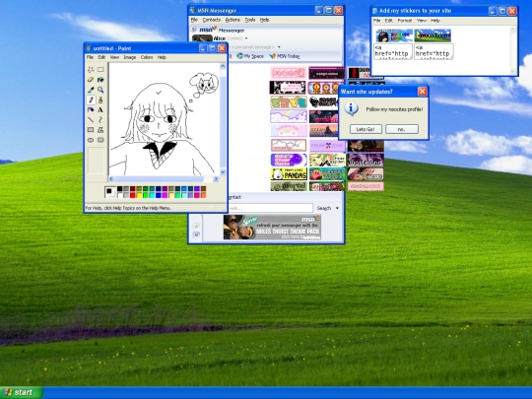Click the purple Frutiger Zone sticker
The height and width of the screenshot is (399, 532).
[327, 146]
